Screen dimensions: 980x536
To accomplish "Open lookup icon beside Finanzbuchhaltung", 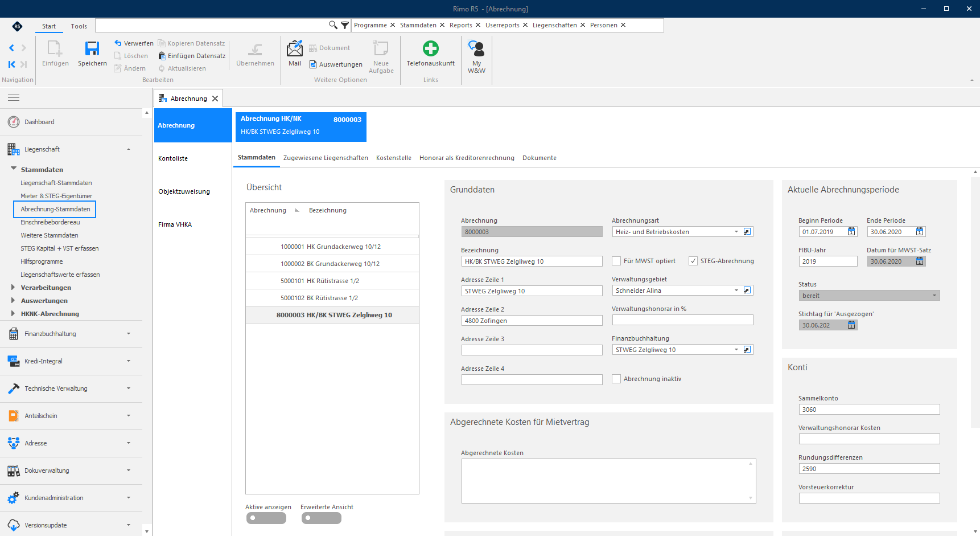I will 747,350.
